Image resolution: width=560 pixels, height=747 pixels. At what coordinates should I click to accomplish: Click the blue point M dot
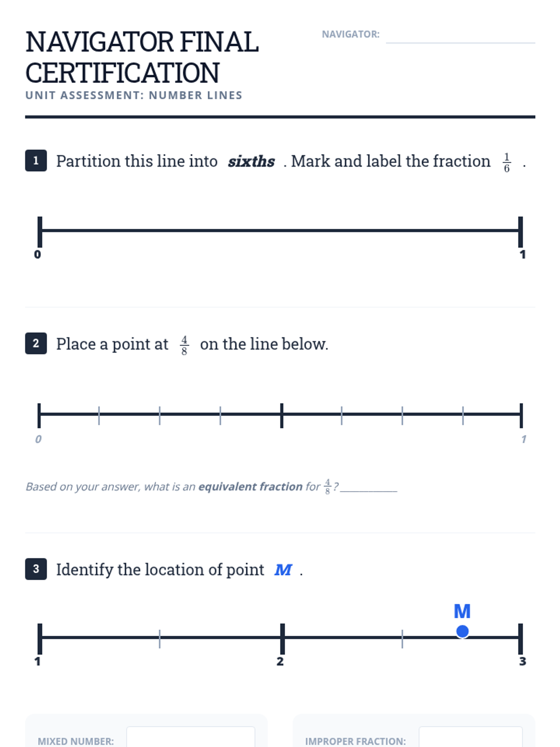coord(462,632)
